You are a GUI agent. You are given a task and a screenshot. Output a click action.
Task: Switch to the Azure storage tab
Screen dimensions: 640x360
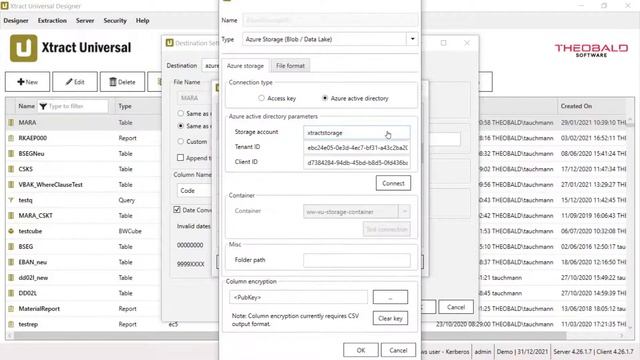(x=245, y=65)
